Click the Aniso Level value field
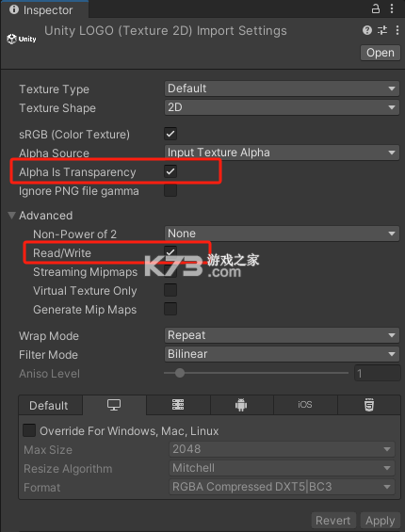This screenshot has width=405, height=532. [378, 374]
